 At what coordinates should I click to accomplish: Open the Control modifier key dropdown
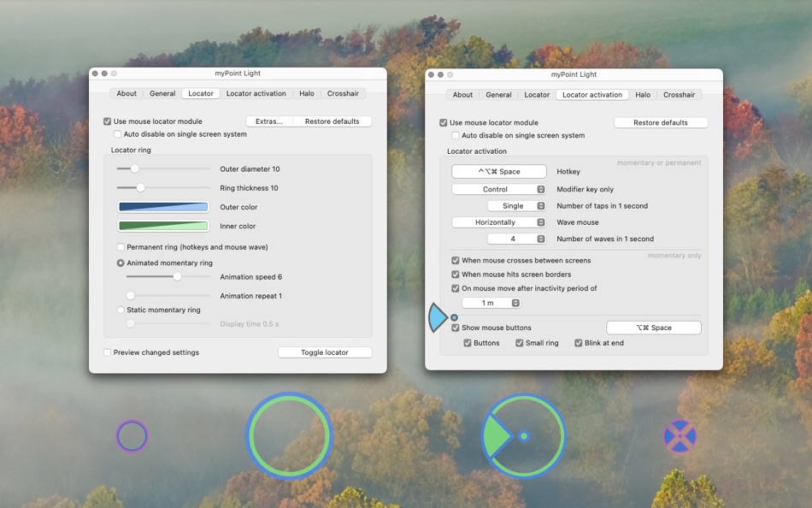499,189
